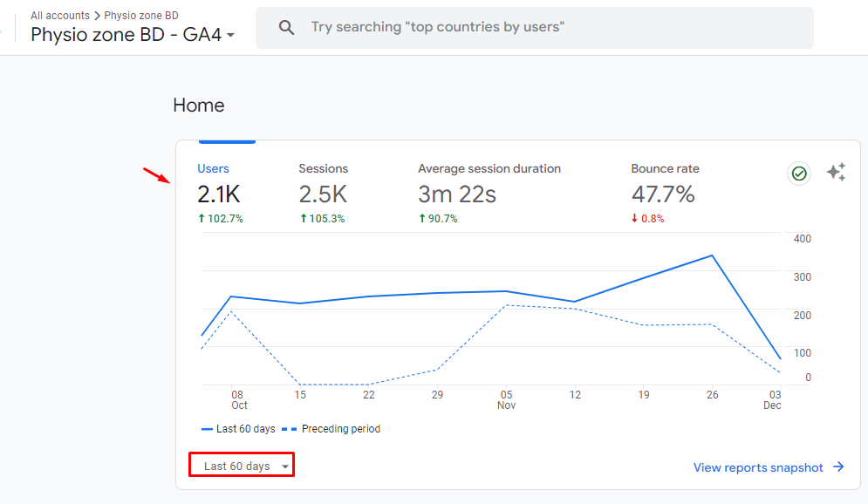Click the 2.5K sessions value
Viewport: 868px width, 504px height.
pos(323,194)
